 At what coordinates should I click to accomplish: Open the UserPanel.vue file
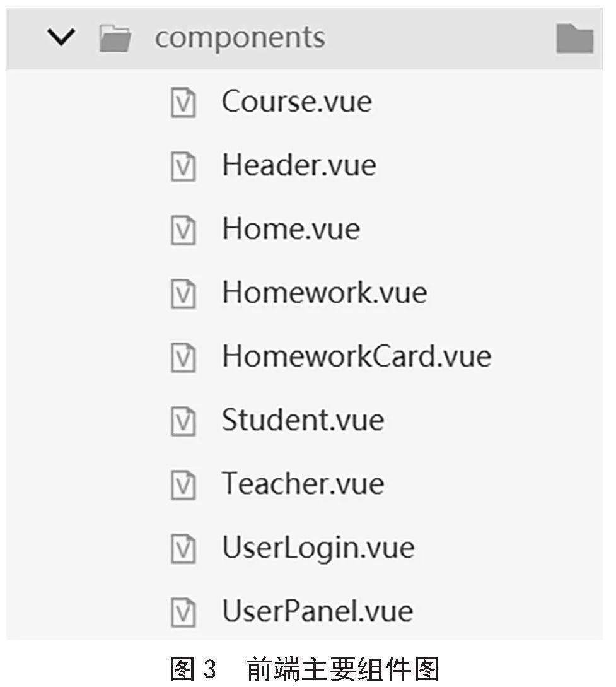317,611
